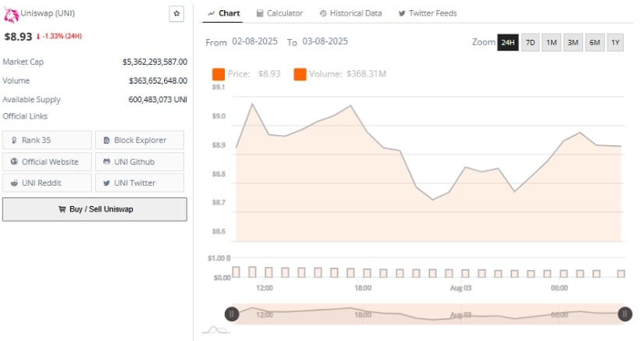Click the right range navigator handle
The height and width of the screenshot is (341, 644).
tap(625, 314)
